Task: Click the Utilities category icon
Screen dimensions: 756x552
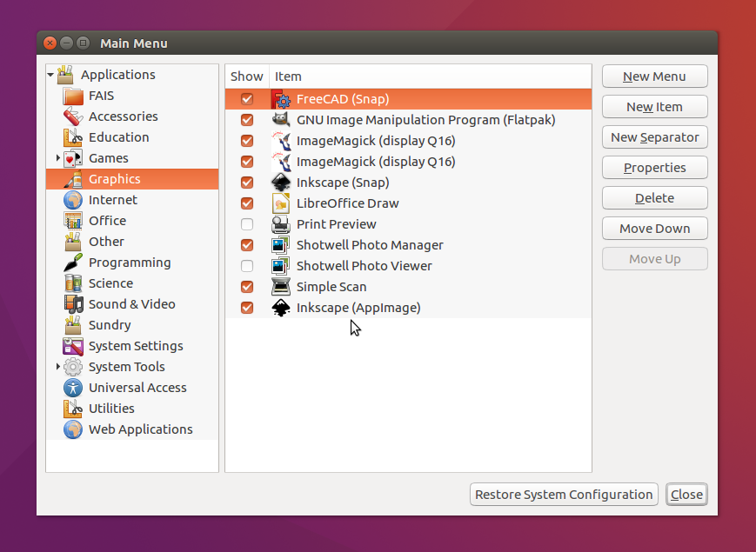Action: (73, 409)
